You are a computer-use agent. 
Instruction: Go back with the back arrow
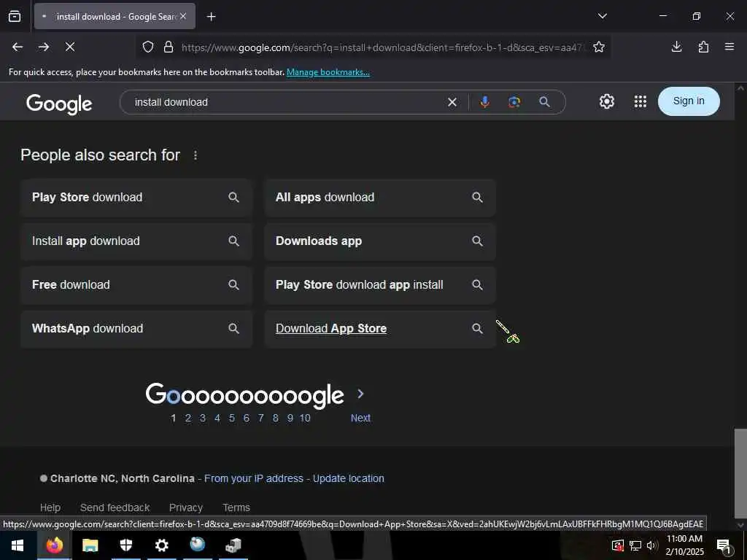point(18,47)
